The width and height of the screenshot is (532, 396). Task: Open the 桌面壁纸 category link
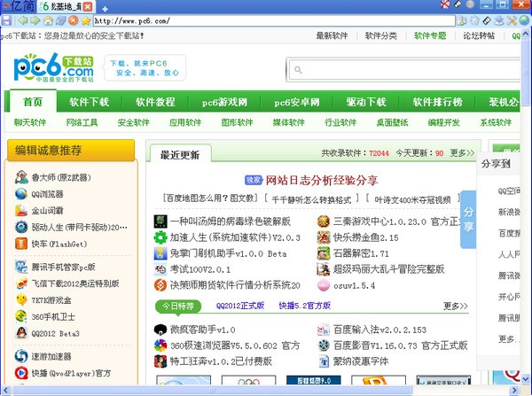392,122
